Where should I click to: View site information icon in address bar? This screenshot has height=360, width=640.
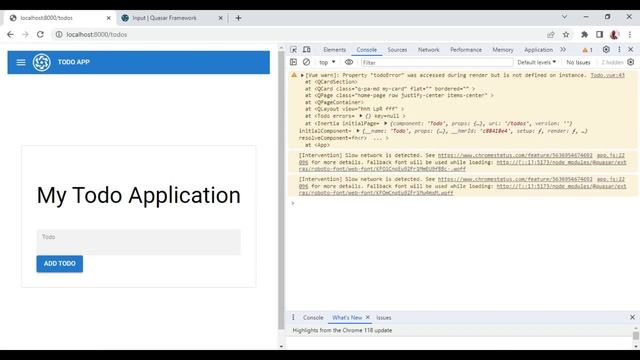[x=59, y=35]
